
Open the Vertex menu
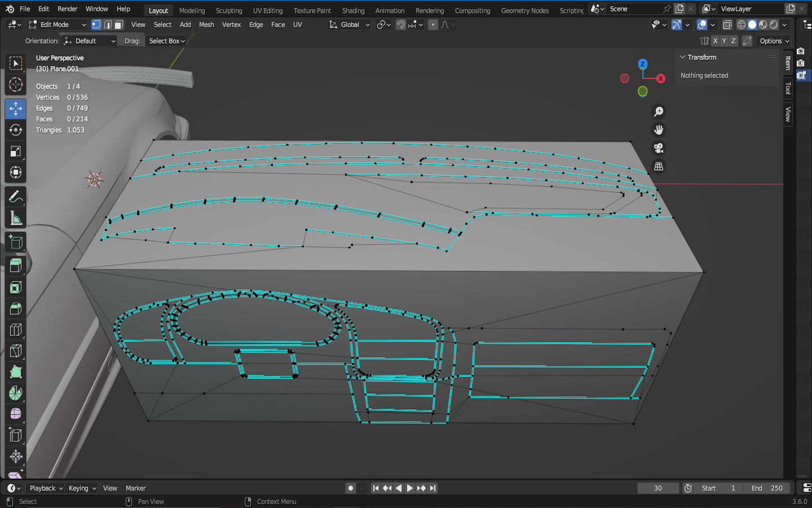(231, 25)
